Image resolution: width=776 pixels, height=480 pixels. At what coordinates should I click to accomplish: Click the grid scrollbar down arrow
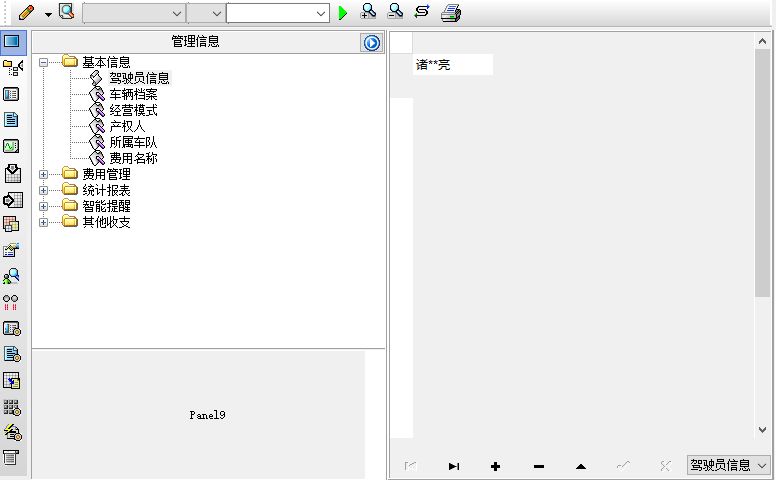[762, 430]
